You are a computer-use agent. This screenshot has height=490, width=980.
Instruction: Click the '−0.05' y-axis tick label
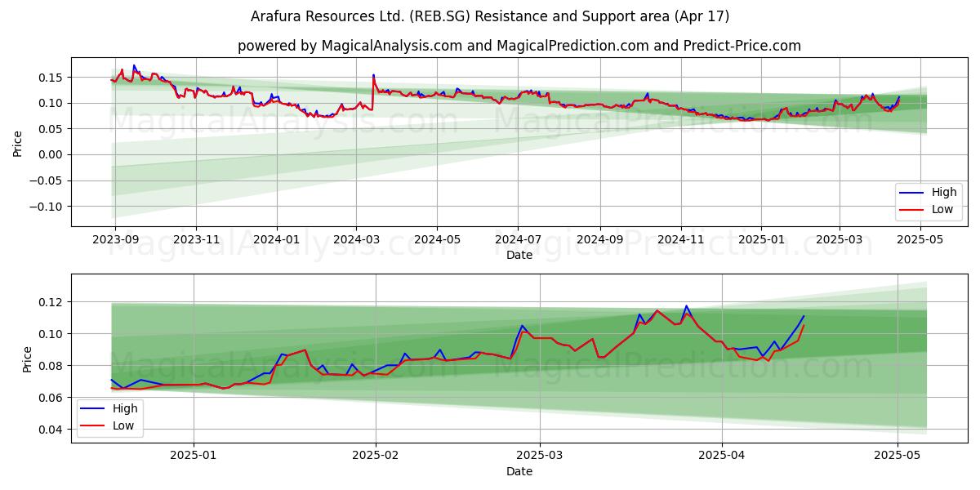coord(47,180)
